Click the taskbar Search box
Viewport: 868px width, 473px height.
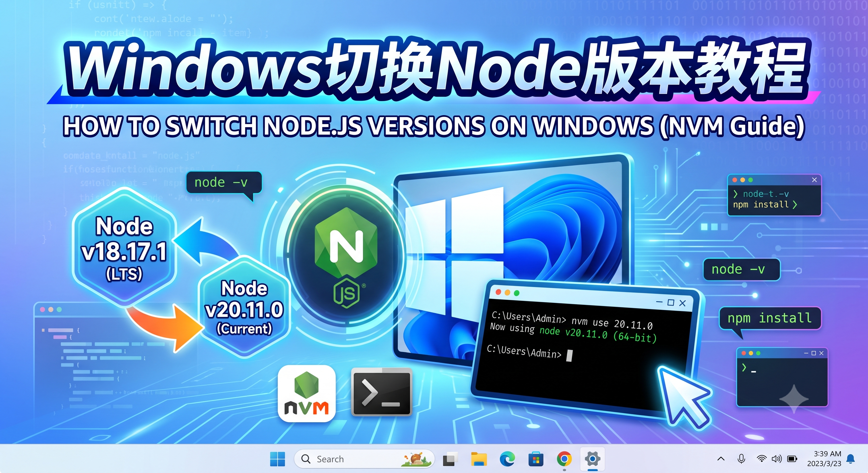pos(364,459)
